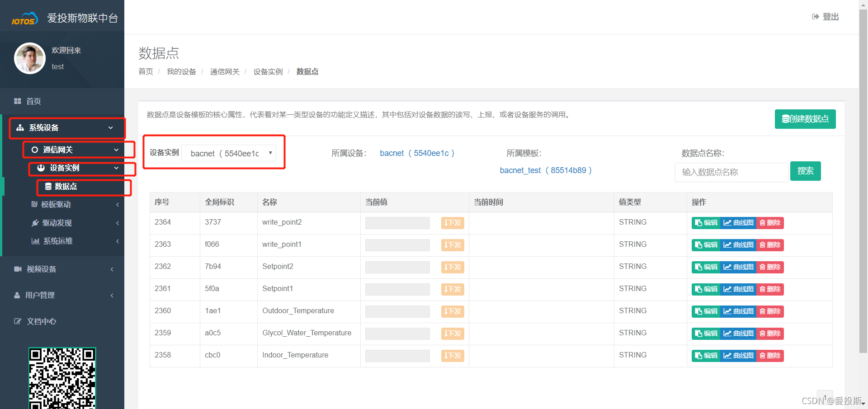The height and width of the screenshot is (409, 868).
Task: Open 曲线图 chart for Setpoint1 row
Action: tap(738, 289)
